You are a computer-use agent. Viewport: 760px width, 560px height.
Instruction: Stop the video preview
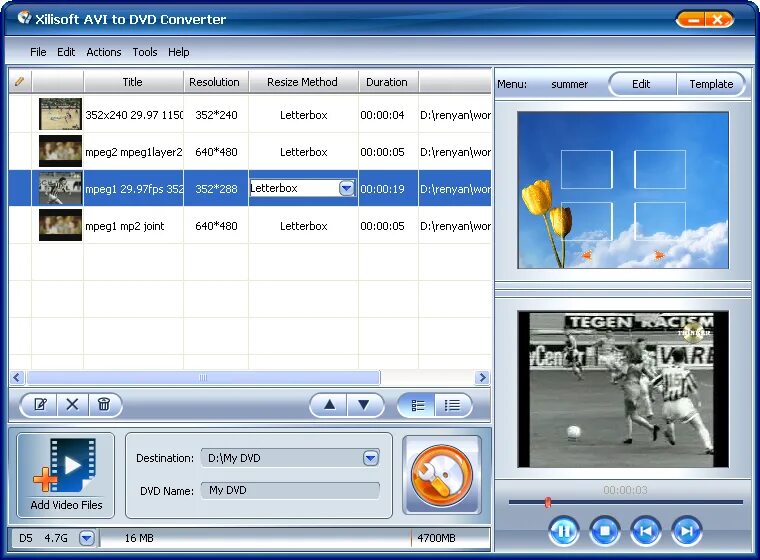coord(604,531)
